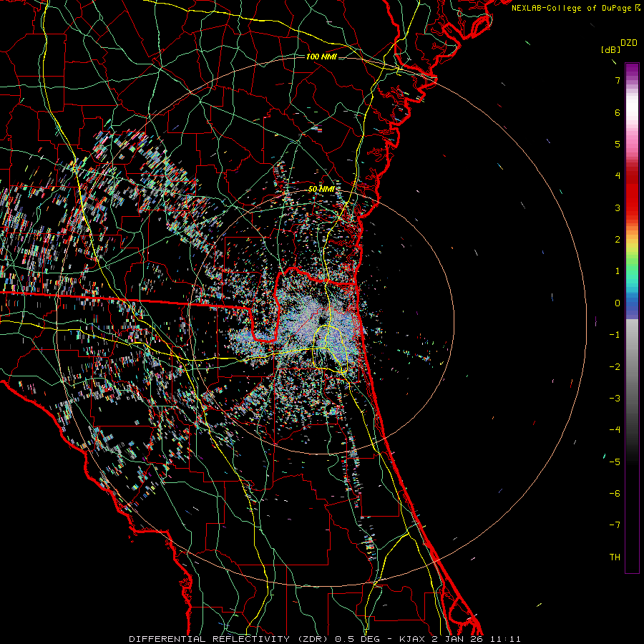
Task: Select the 5 value on the scale
Action: [x=618, y=144]
